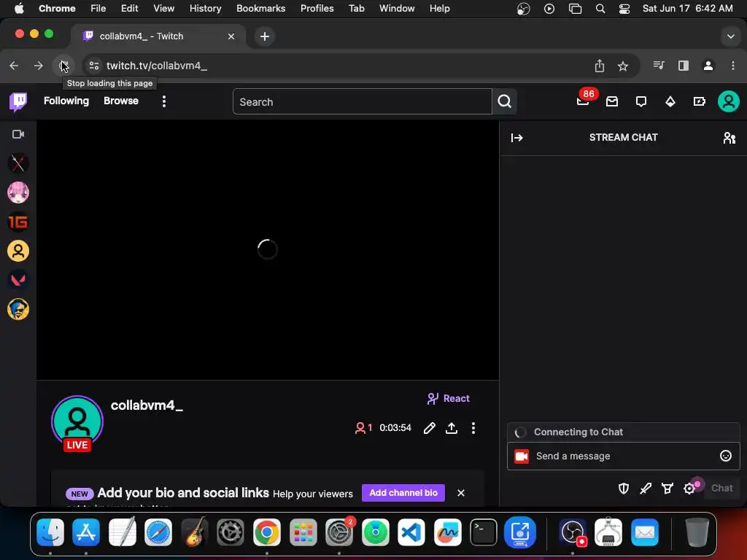Expand the followed channels camera icon
Image resolution: width=747 pixels, height=560 pixels.
(x=18, y=134)
